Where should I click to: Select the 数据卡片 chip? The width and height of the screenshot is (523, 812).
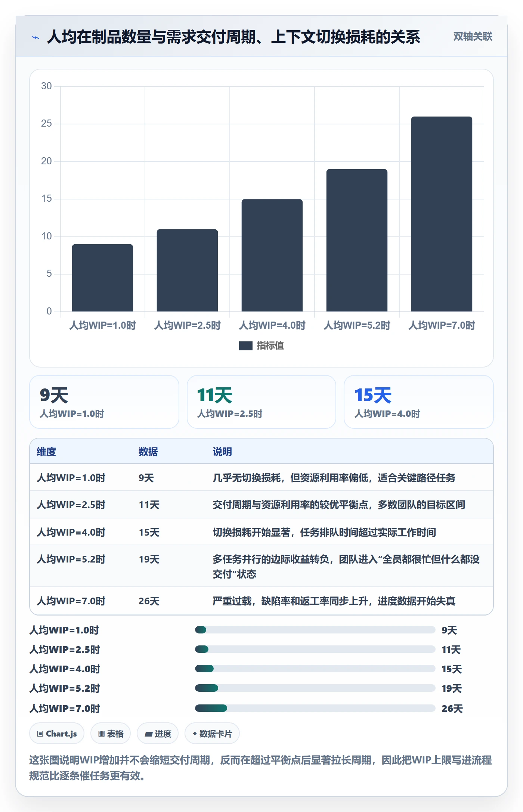212,734
